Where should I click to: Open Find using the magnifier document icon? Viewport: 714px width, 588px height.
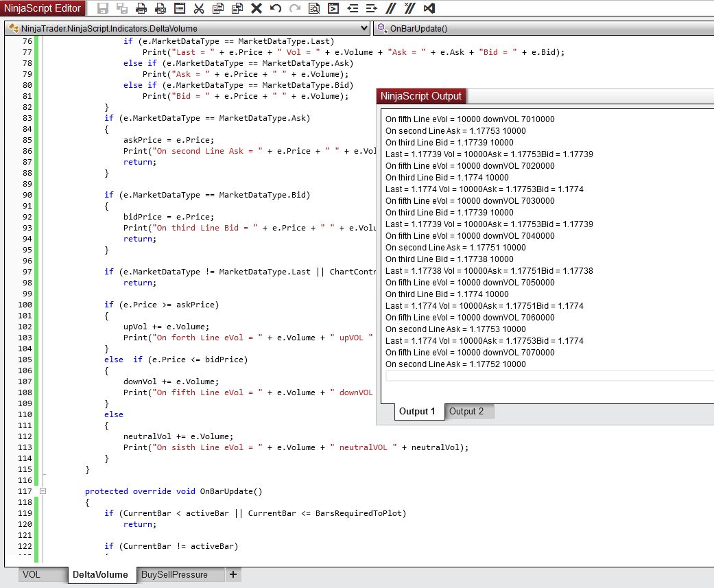pyautogui.click(x=314, y=9)
